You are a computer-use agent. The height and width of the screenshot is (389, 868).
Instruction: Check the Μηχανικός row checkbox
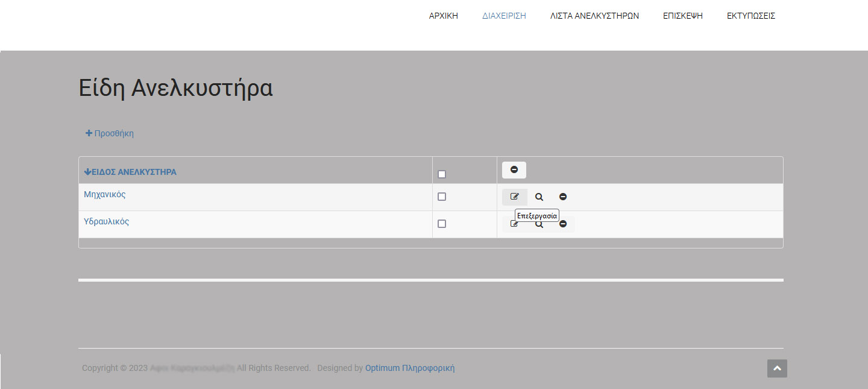click(x=442, y=197)
